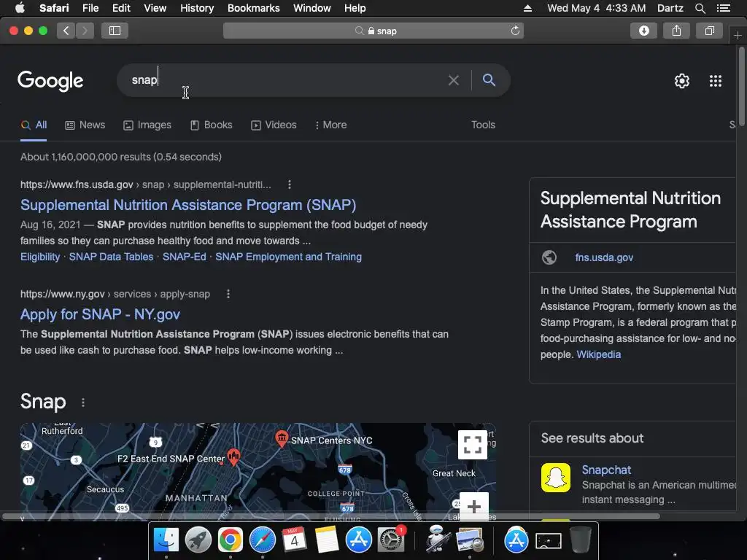Follow SNAP Employment and Training sitelink
Screen dimensions: 747x560
(288, 257)
